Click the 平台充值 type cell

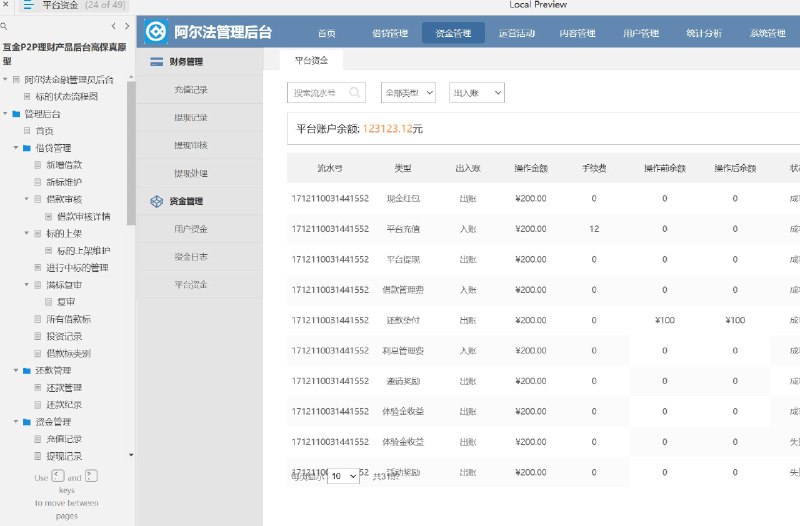click(x=403, y=229)
